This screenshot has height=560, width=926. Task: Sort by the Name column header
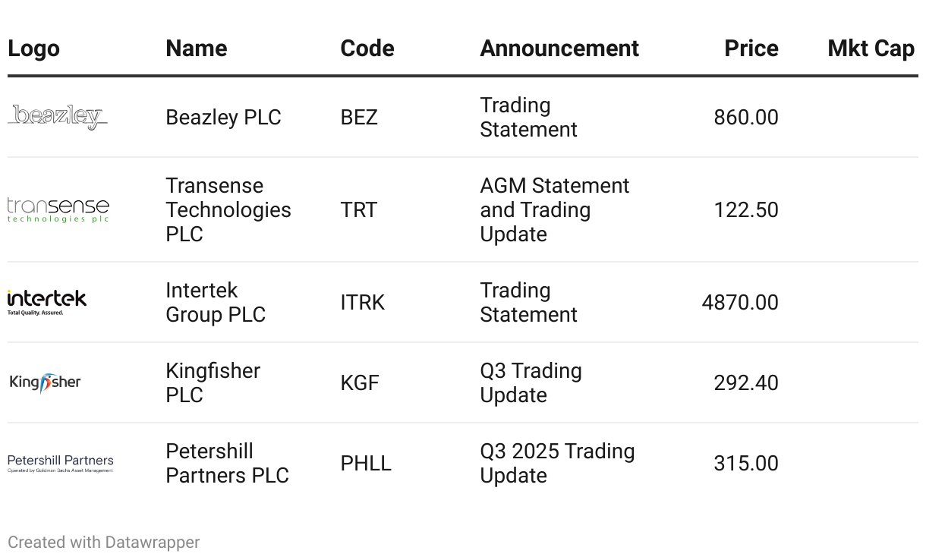point(197,49)
